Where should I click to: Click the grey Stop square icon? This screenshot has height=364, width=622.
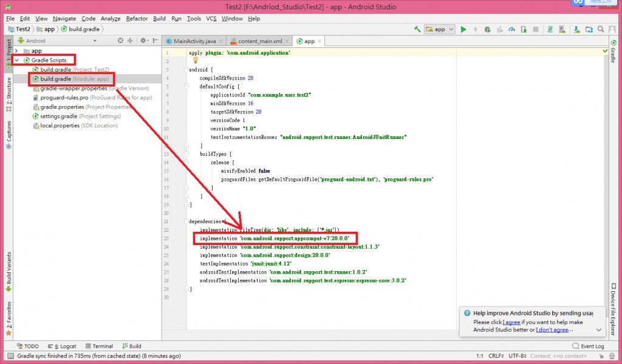click(536, 29)
